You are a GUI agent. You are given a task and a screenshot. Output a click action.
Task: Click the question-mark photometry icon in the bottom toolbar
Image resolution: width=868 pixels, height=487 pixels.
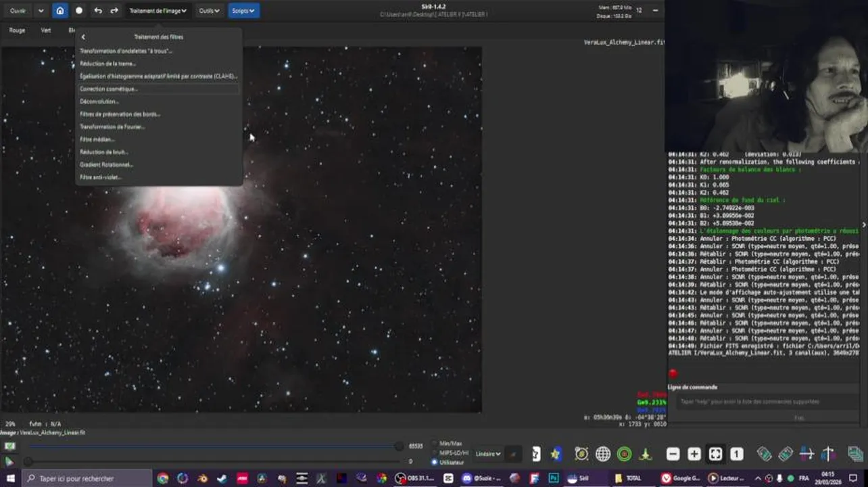(536, 454)
